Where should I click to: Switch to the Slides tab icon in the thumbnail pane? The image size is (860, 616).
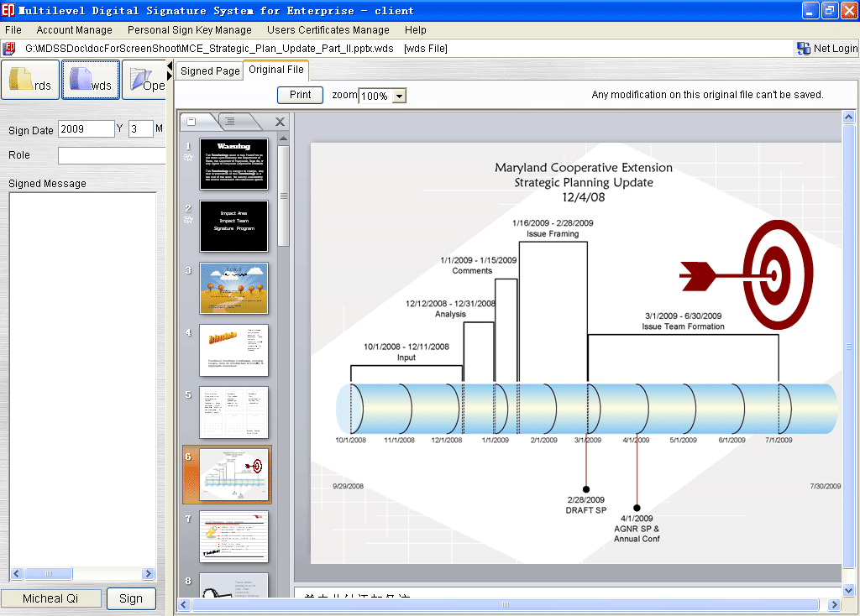pos(191,121)
